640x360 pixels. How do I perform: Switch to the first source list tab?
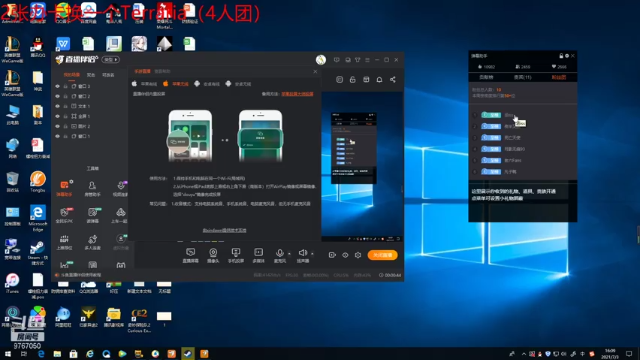(x=72, y=75)
